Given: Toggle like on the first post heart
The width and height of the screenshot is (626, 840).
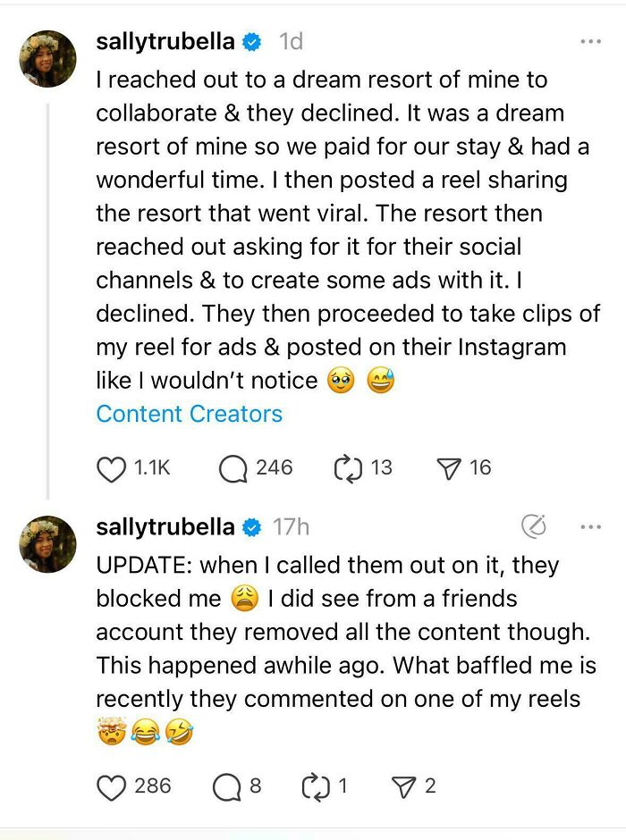Looking at the screenshot, I should pos(111,466).
